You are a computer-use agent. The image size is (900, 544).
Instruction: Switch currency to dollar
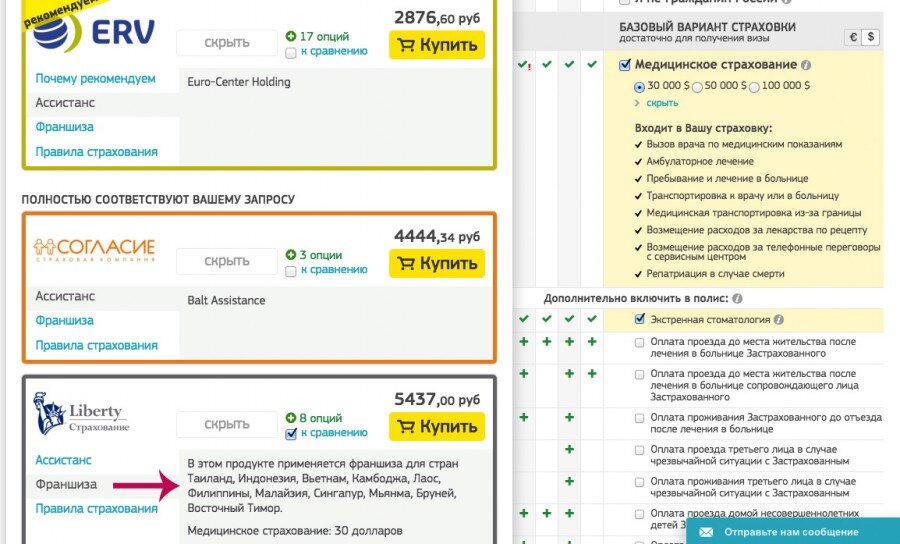coord(871,37)
